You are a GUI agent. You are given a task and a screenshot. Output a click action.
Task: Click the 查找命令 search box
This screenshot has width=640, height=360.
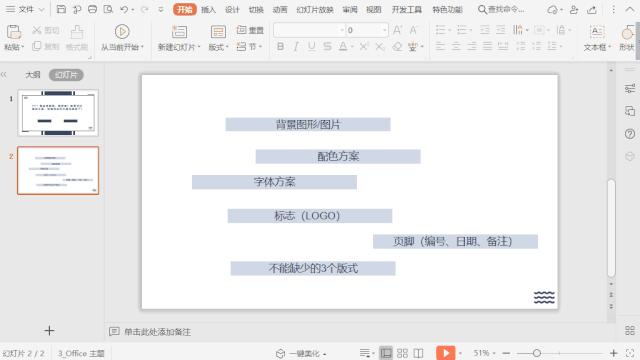[x=501, y=9]
